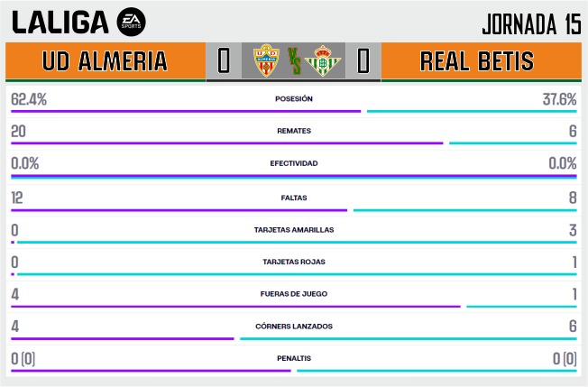The height and width of the screenshot is (387, 588).
Task: Select the UD ALMERIA team banner
Action: point(106,60)
